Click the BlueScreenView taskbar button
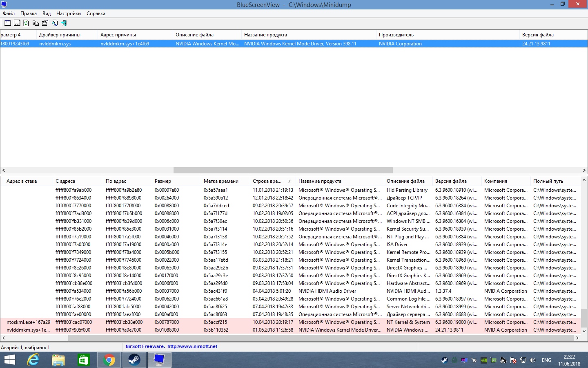This screenshot has width=588, height=368. 160,360
